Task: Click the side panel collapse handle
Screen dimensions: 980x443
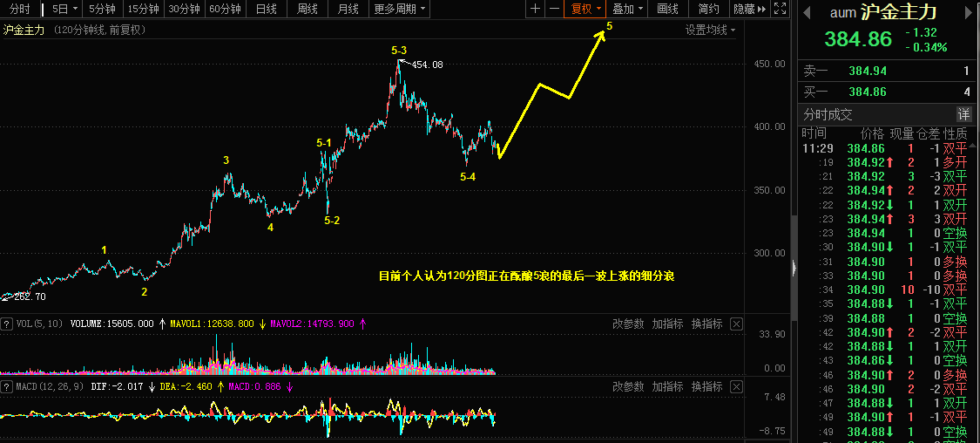Action: click(794, 268)
